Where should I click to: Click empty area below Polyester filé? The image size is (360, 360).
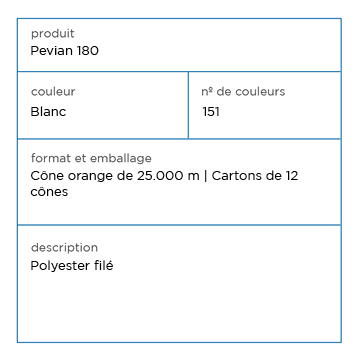coord(180,307)
